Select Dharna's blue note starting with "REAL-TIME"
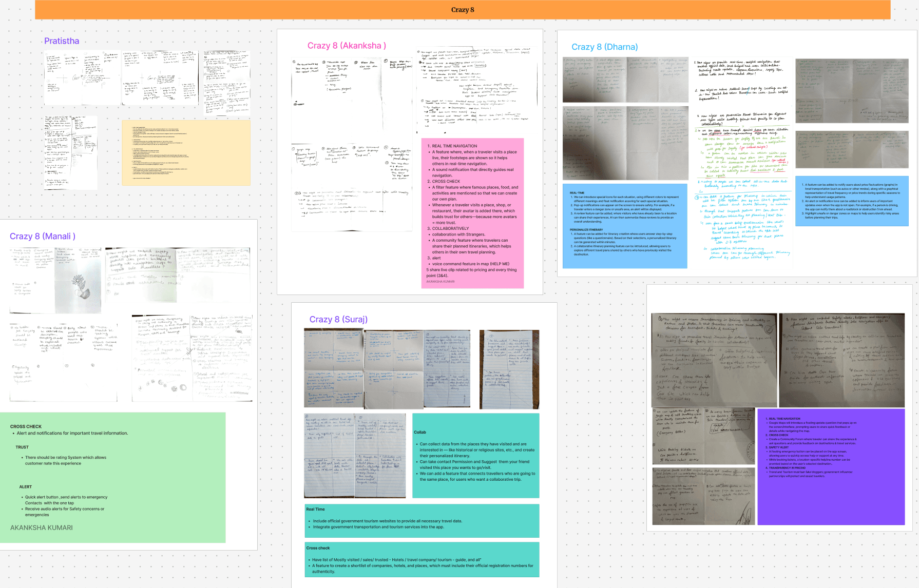The width and height of the screenshot is (919, 588). tap(625, 226)
